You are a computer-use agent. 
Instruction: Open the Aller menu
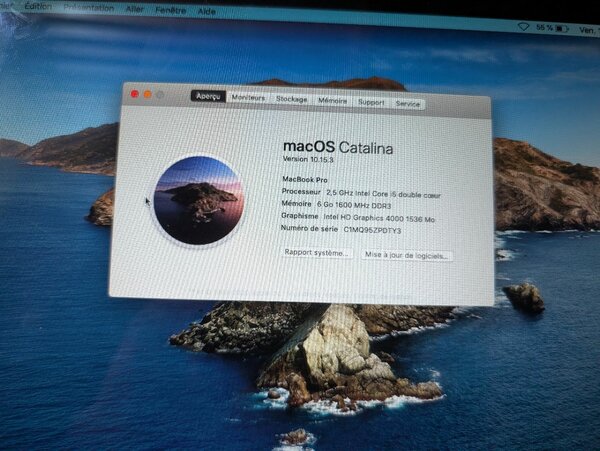click(x=135, y=10)
